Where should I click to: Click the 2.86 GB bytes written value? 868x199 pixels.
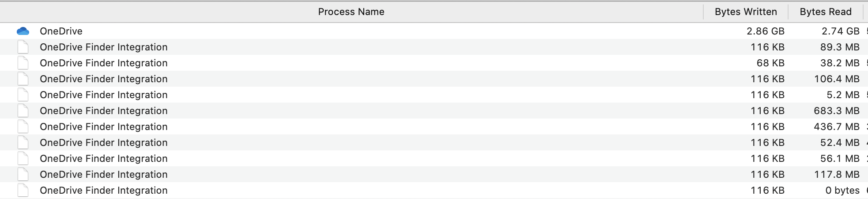[x=766, y=31]
